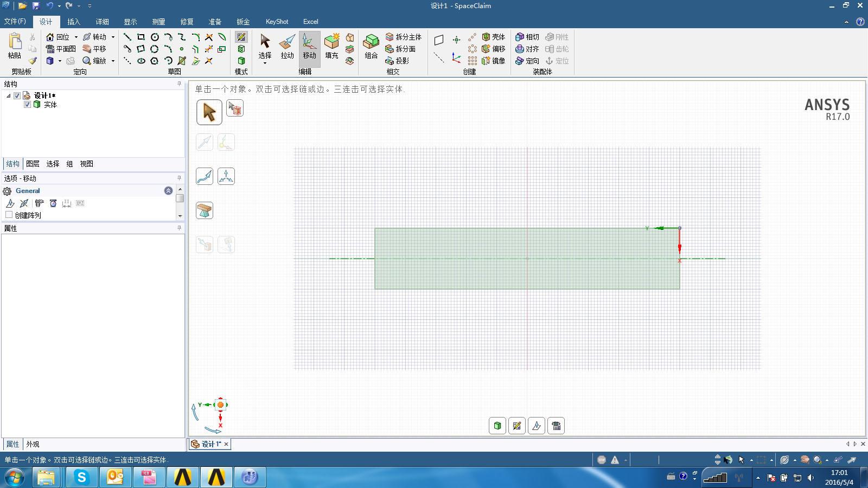Click the 拆分主体 (Split Body) icon
The width and height of the screenshot is (868, 488).
390,36
